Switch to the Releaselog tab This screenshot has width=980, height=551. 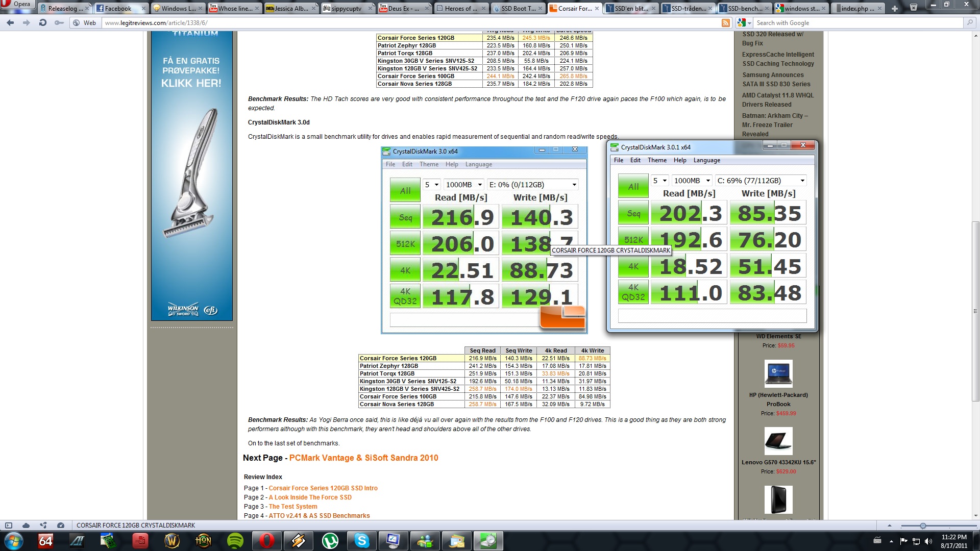pos(64,9)
